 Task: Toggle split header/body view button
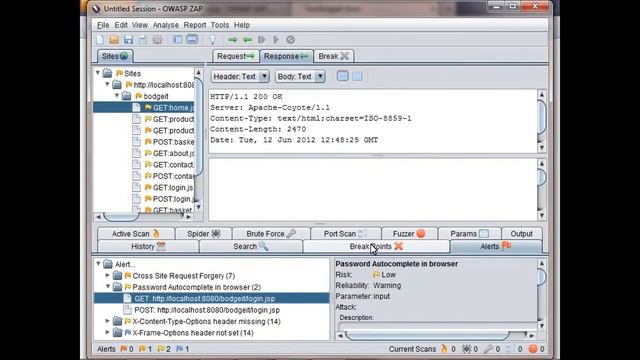point(342,76)
